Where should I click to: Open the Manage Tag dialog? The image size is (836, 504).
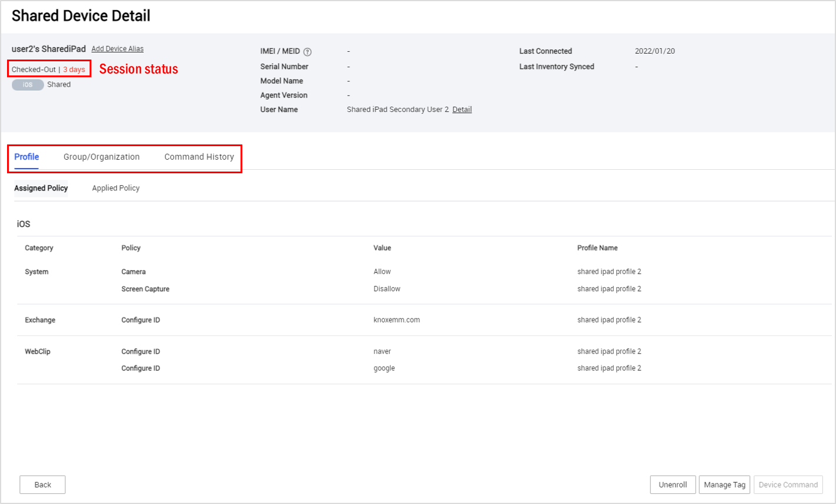coord(724,484)
